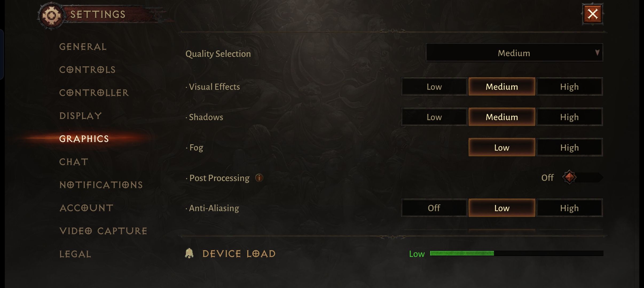Select Graphics in the settings sidebar
The width and height of the screenshot is (644, 288).
(x=84, y=138)
